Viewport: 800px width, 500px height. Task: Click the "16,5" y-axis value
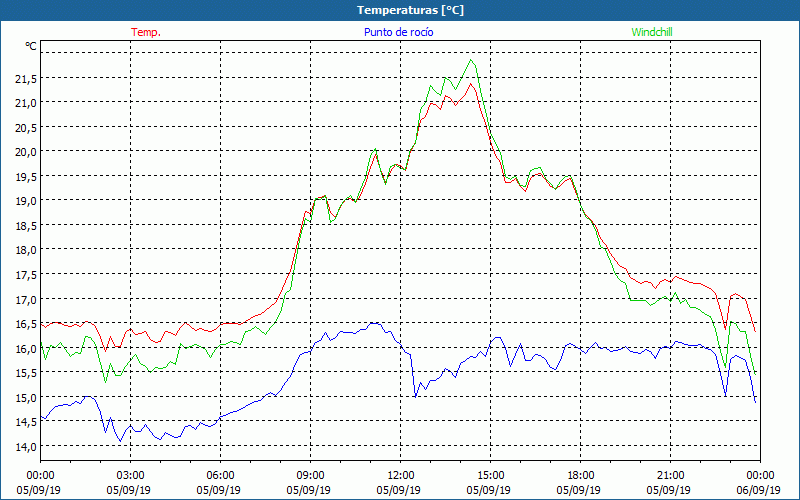tap(26, 324)
